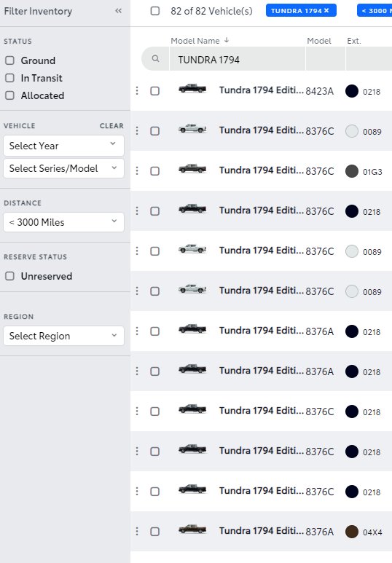
Task: Click the gray 01G3 truck image
Action: [192, 168]
